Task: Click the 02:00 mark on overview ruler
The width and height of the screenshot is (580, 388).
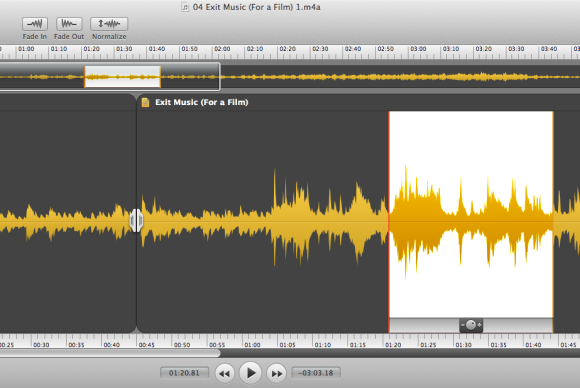Action: [222, 49]
